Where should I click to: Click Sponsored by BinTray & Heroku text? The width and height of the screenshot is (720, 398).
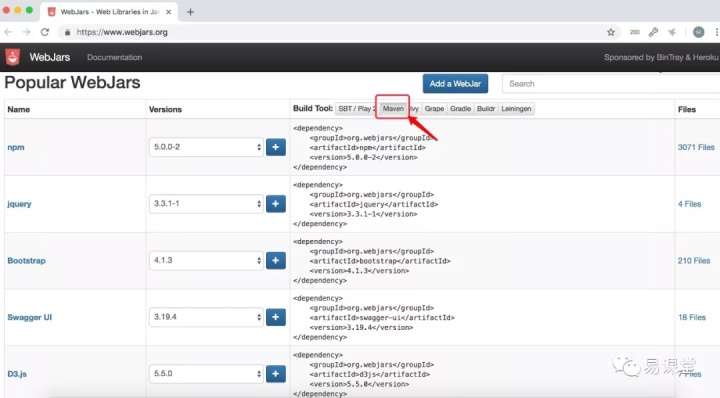point(661,57)
